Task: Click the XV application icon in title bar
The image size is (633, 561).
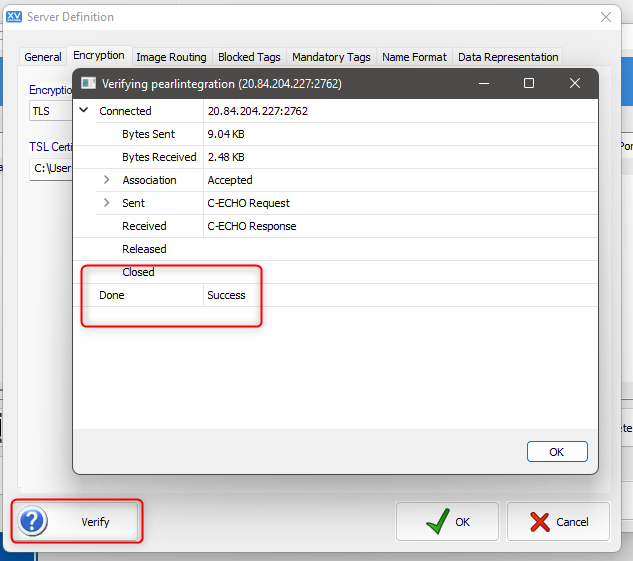Action: [x=14, y=17]
